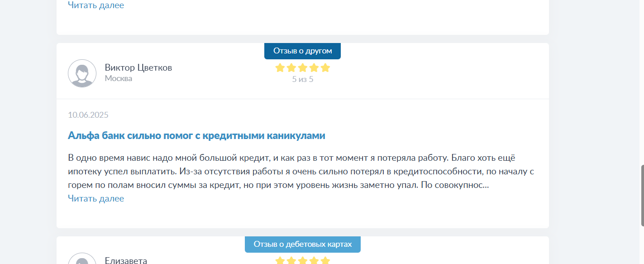Image resolution: width=644 pixels, height=264 pixels.
Task: Click Виктор Цветков's avatar icon
Action: coord(82,73)
